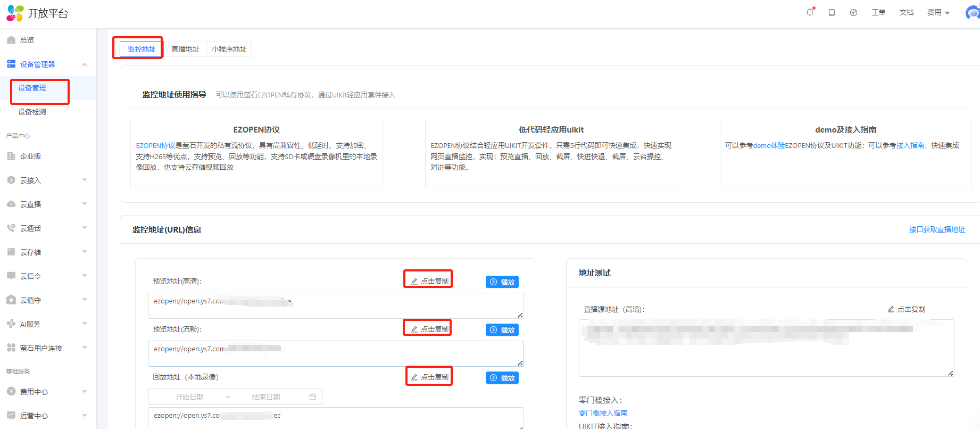
Task: Expand the 云直播 sidebar menu
Action: [84, 204]
